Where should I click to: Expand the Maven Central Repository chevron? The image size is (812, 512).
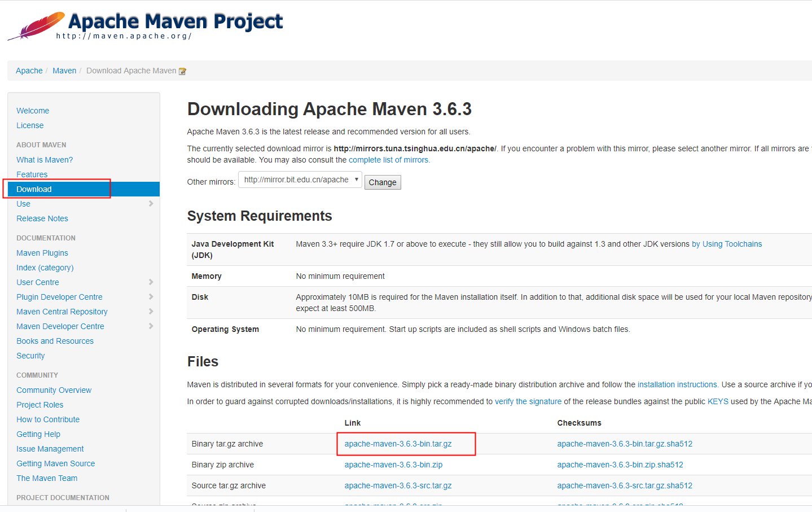151,312
